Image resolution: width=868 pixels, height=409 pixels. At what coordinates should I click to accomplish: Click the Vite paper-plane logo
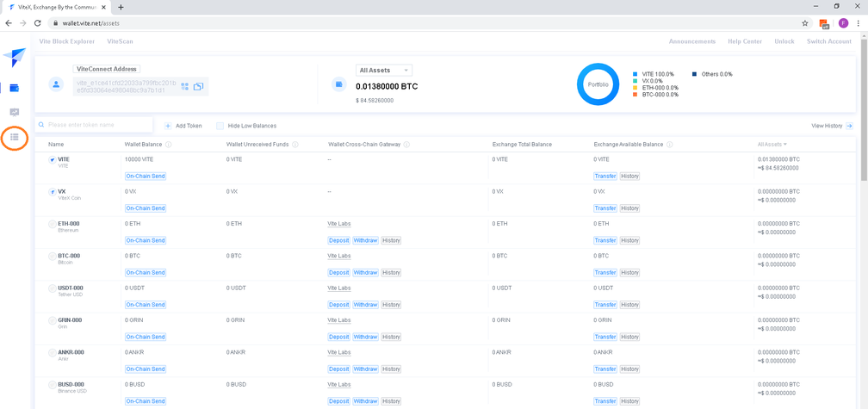tap(15, 58)
